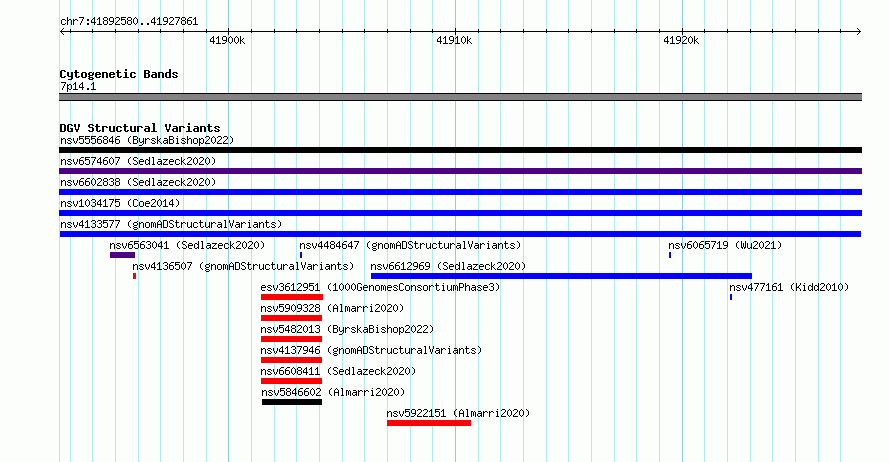Select the blue nsv1034175 variant bar
The width and height of the screenshot is (890, 462).
[460, 213]
